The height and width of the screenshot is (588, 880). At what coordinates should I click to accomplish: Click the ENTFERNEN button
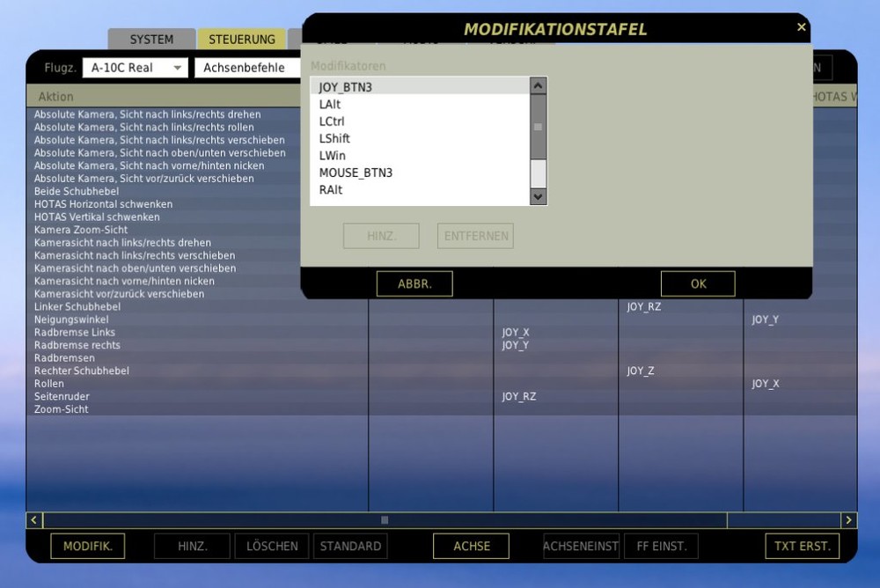coord(475,235)
